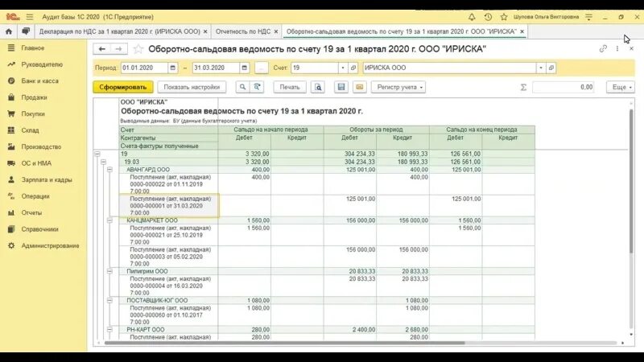The image size is (644, 362).
Task: Navigate back with left arrow button
Action: 102,49
